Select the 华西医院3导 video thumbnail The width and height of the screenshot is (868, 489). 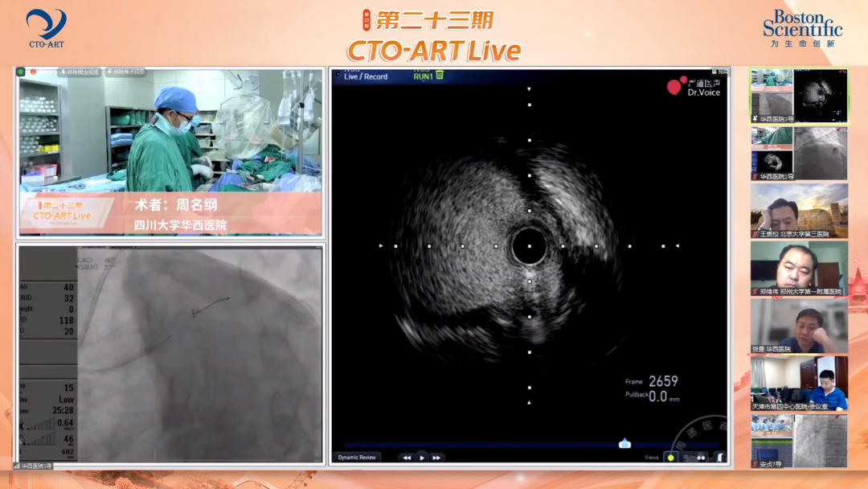(798, 95)
